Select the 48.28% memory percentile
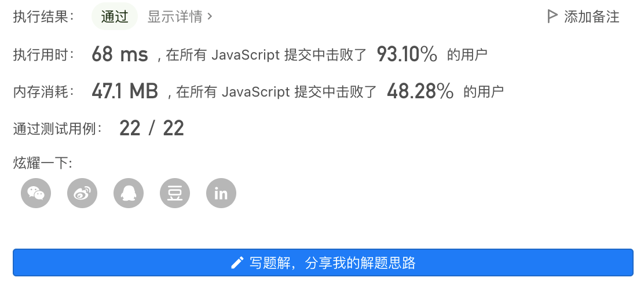The width and height of the screenshot is (644, 281). [420, 91]
